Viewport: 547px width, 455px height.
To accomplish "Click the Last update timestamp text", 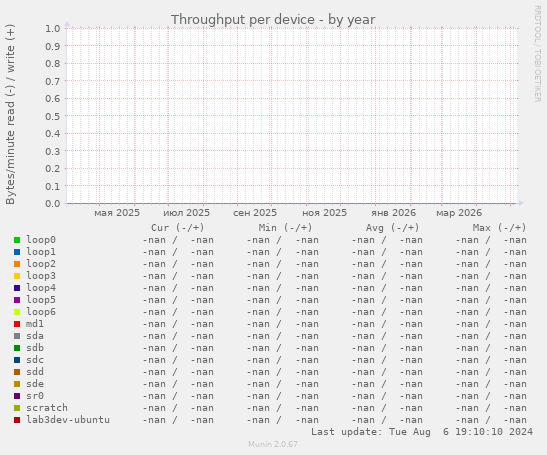I will tap(422, 432).
